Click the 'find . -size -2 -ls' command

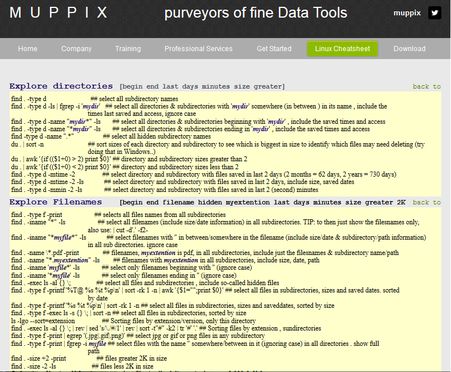tap(34, 366)
